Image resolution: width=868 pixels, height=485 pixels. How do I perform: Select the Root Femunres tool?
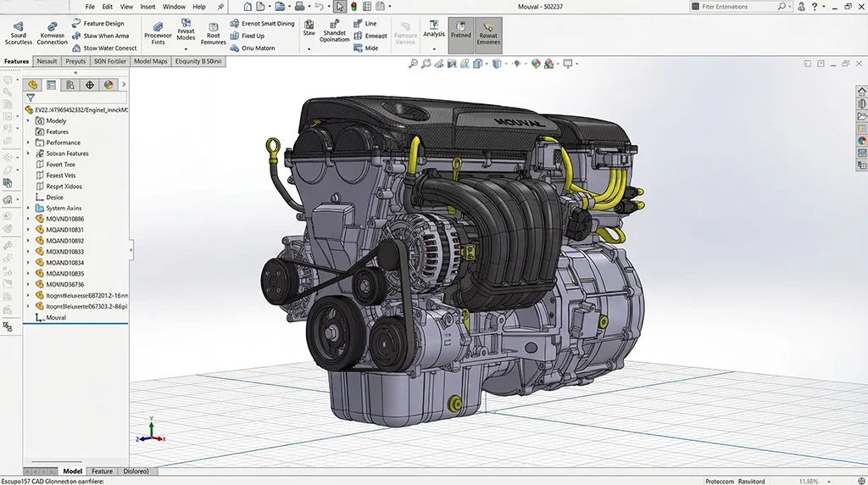click(x=213, y=27)
